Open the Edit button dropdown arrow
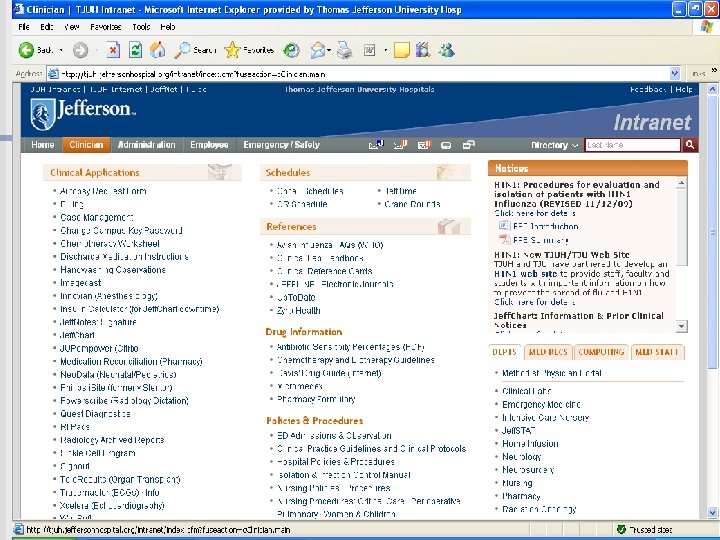The height and width of the screenshot is (540, 720). (x=385, y=50)
